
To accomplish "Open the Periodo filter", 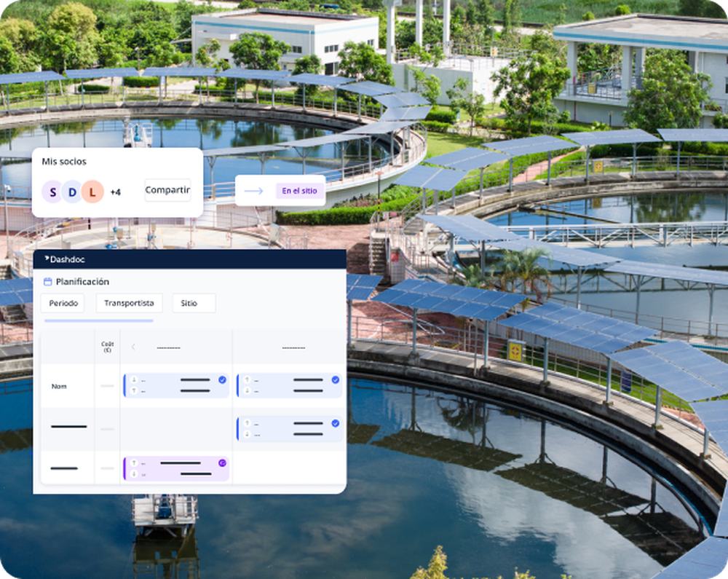I will click(63, 303).
